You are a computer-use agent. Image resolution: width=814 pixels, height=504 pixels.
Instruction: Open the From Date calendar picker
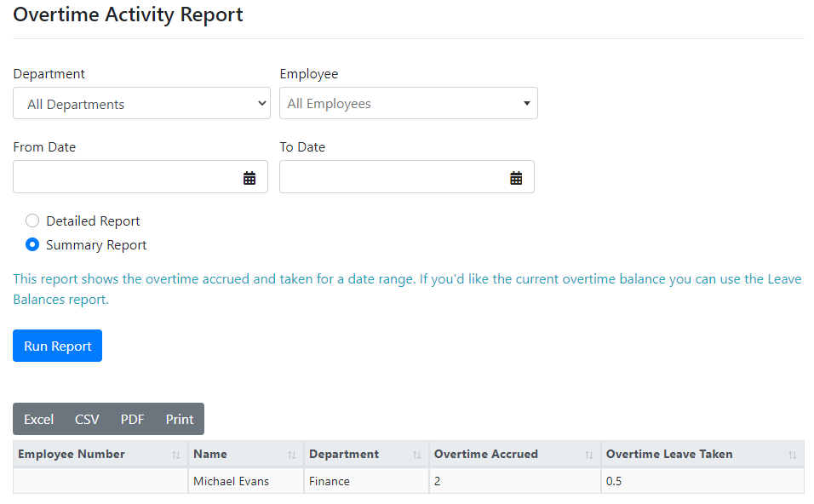click(x=249, y=177)
